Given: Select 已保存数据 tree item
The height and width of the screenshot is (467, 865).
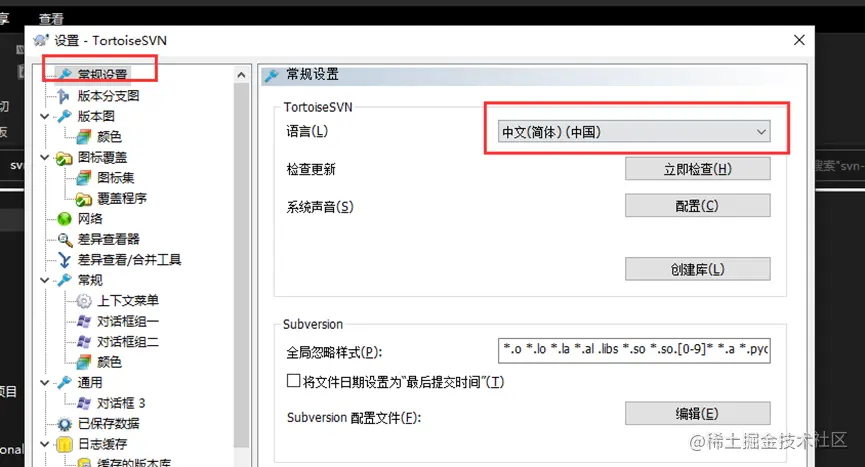Looking at the screenshot, I should click(108, 424).
